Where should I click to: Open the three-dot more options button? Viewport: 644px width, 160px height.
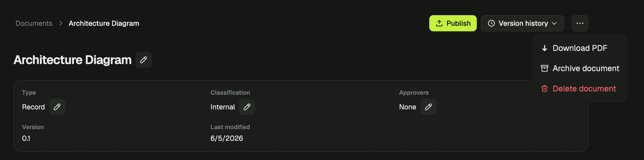[x=580, y=23]
